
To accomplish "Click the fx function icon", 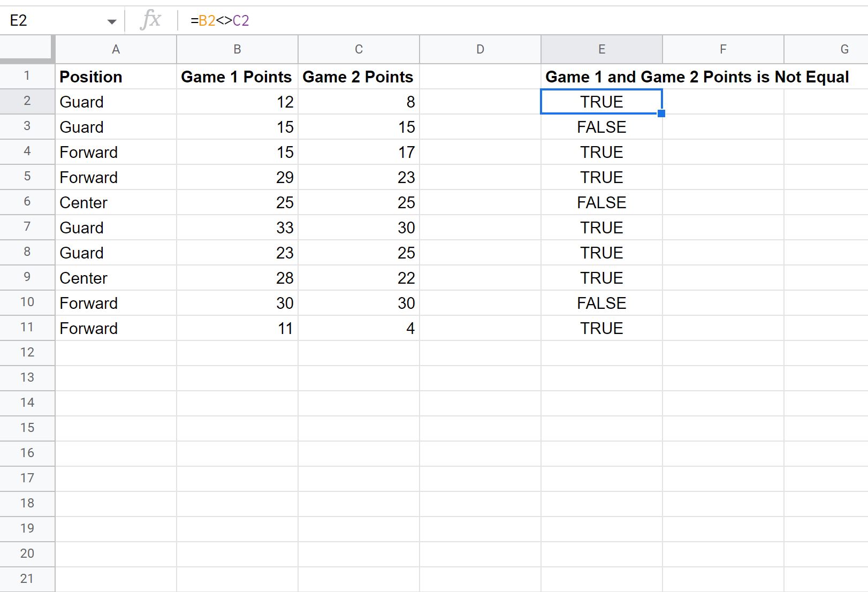I will pos(150,20).
